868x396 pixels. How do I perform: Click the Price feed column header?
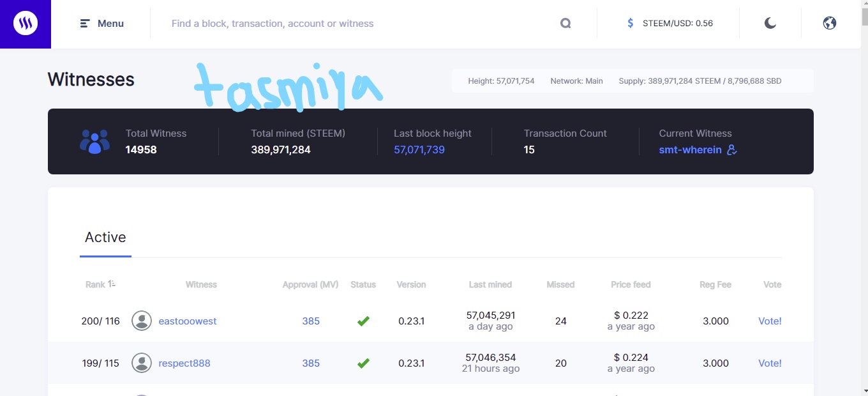coord(631,285)
